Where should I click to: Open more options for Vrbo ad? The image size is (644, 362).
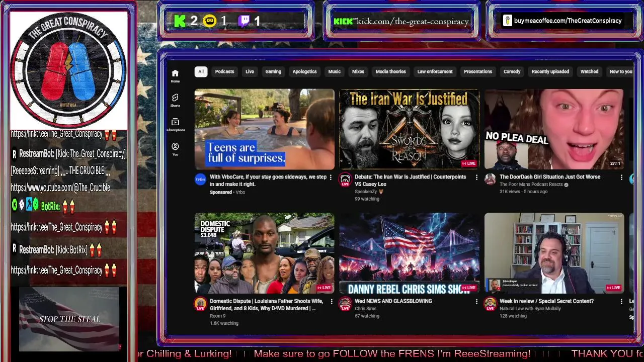(331, 177)
